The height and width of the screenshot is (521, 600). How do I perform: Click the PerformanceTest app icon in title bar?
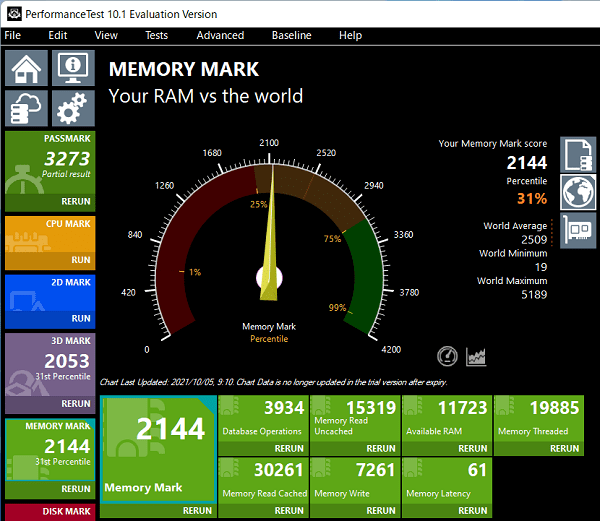click(x=14, y=14)
